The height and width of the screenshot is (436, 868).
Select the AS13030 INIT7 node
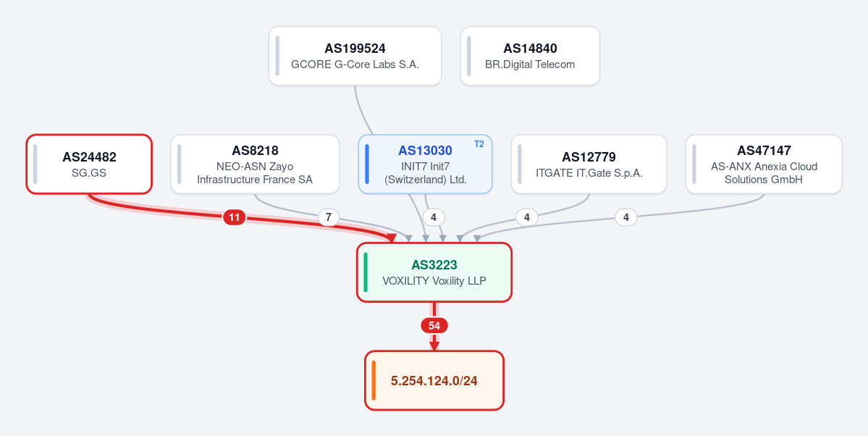[425, 164]
